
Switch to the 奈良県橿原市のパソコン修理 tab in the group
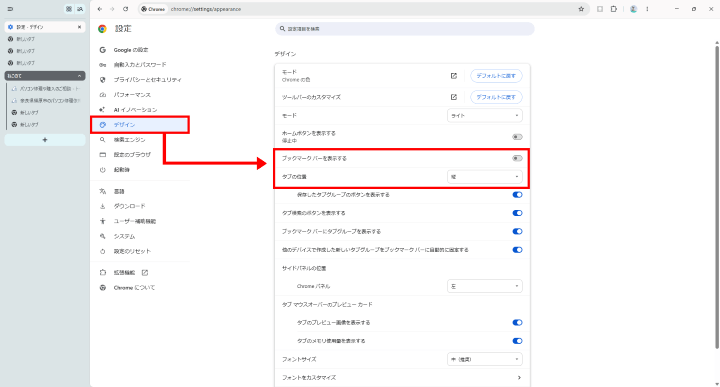46,101
